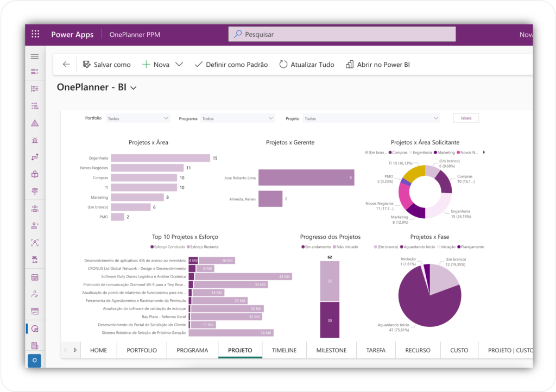
Task: Expand the Nova dropdown chevron
Action: [179, 65]
